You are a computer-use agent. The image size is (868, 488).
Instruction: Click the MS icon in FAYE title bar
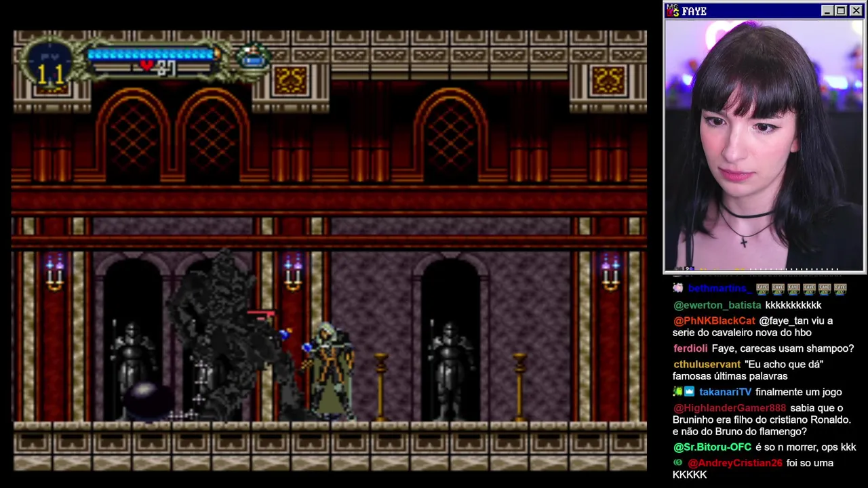(673, 11)
